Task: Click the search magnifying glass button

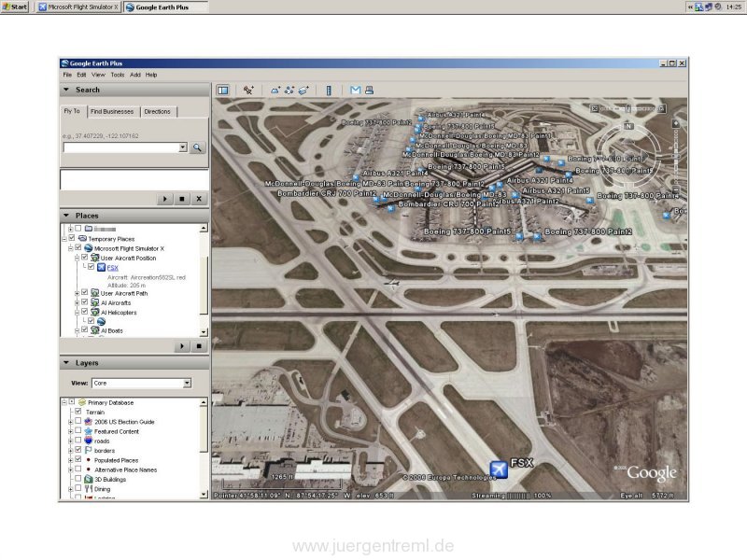Action: point(197,147)
